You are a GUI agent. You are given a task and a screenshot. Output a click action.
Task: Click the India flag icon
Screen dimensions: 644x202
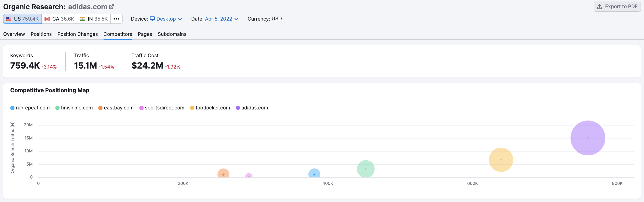coord(83,19)
